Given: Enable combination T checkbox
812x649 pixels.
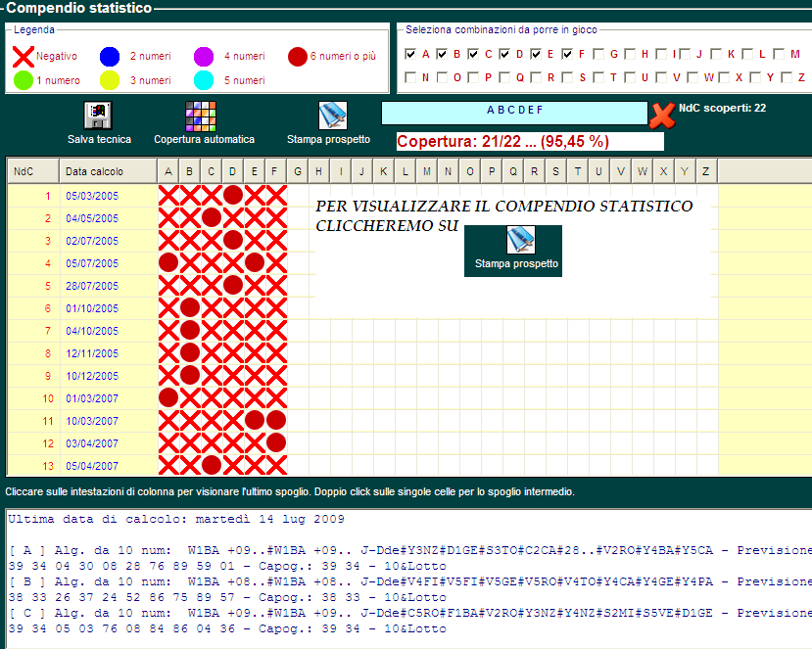Looking at the screenshot, I should [x=598, y=77].
